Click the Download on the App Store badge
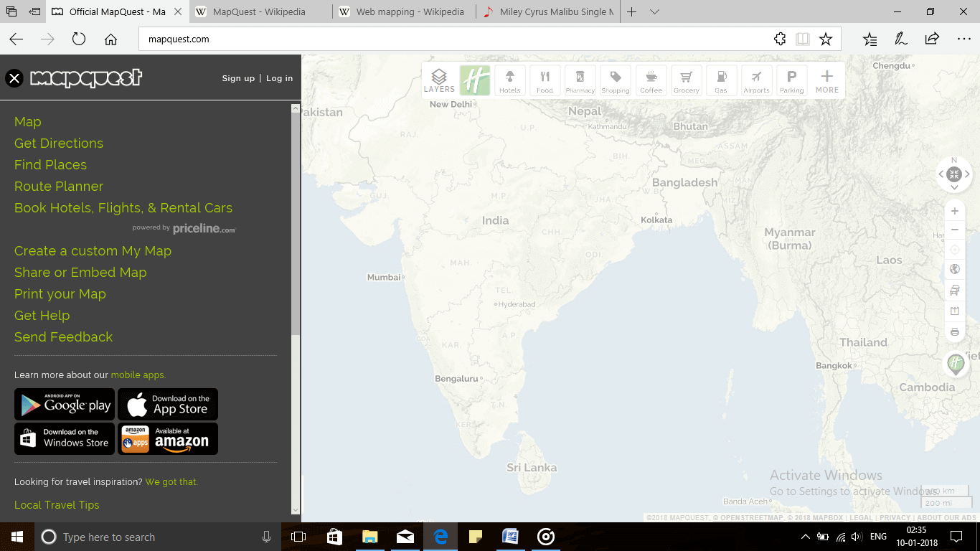Screen dimensions: 980x551 (x=168, y=405)
